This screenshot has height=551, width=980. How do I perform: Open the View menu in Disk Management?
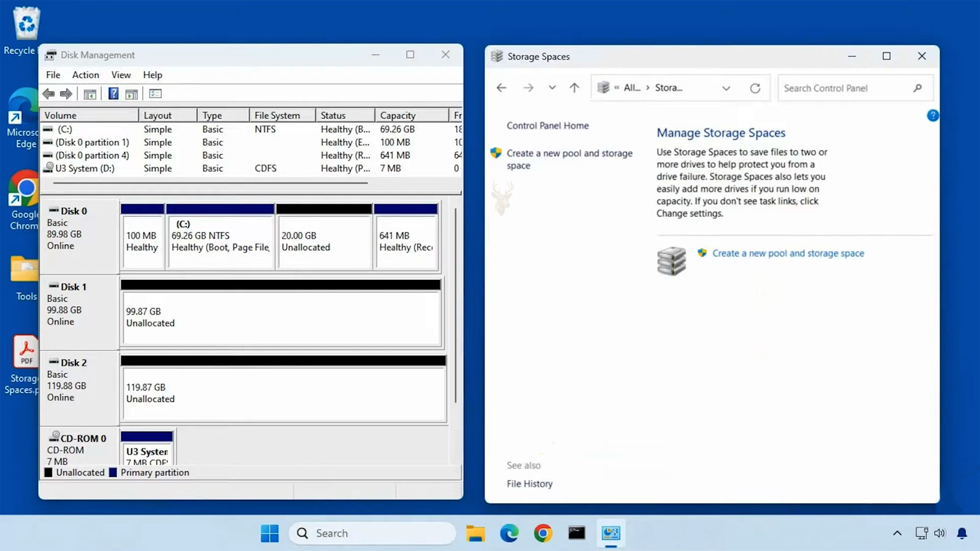121,75
